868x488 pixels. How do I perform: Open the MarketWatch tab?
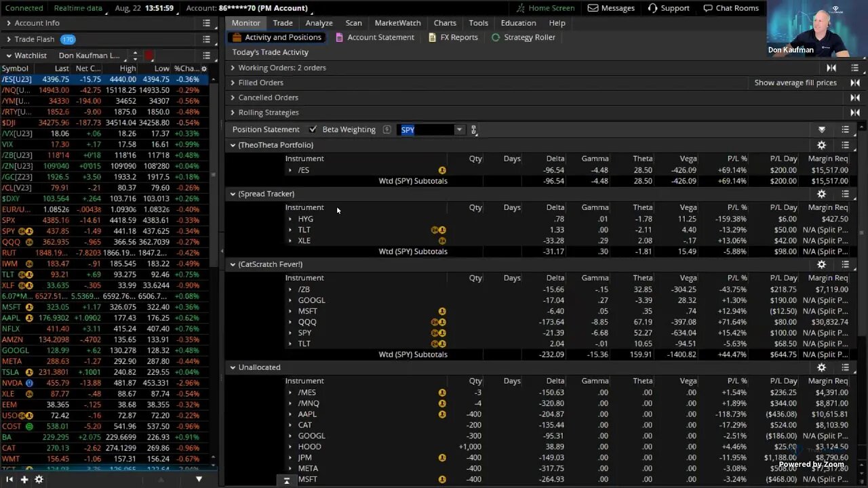[397, 23]
